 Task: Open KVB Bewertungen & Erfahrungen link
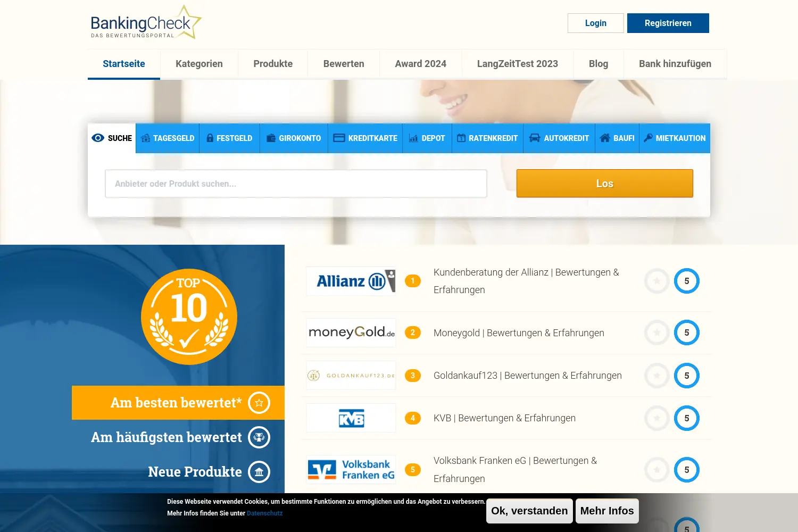(504, 418)
